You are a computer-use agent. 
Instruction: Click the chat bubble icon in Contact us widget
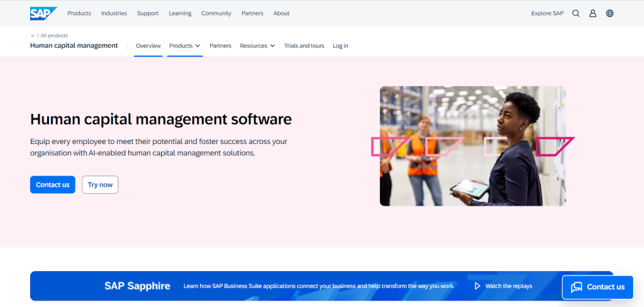tap(576, 287)
